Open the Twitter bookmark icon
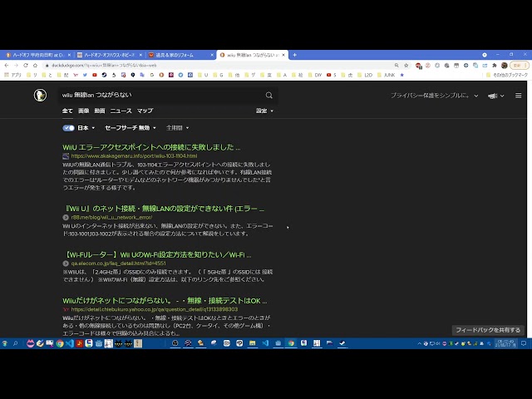The width and height of the screenshot is (532, 399). click(85, 75)
